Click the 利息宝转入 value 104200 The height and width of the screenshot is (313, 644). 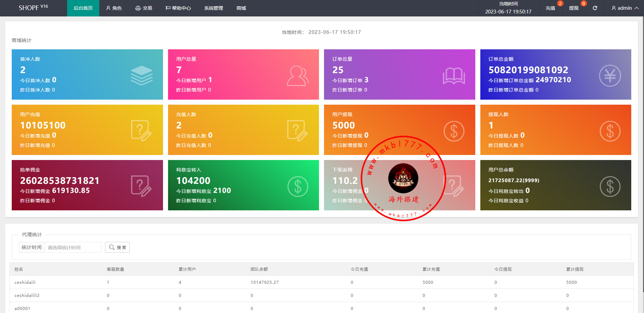[193, 180]
